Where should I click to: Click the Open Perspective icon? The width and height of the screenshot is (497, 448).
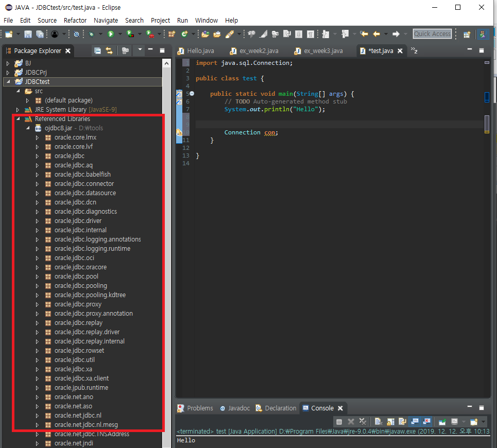(x=467, y=34)
